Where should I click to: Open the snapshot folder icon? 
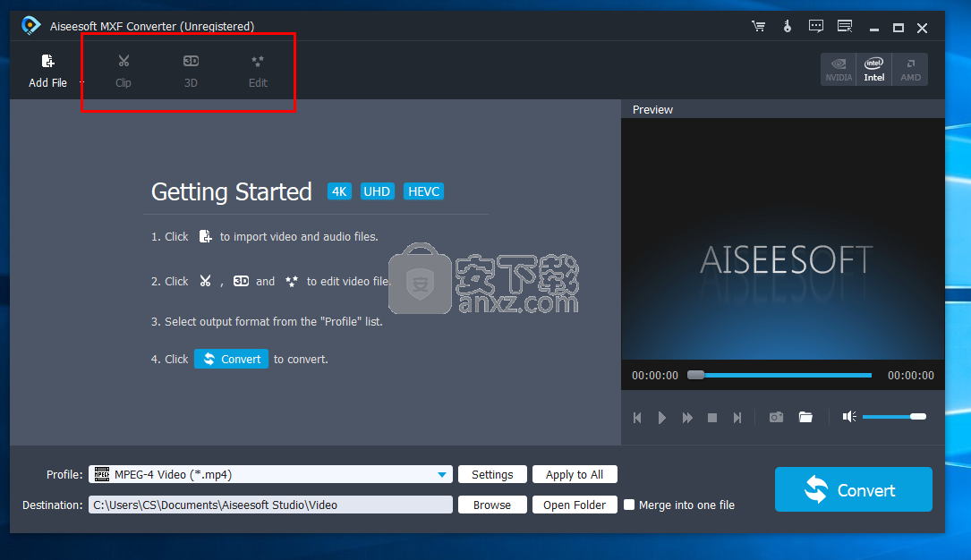pyautogui.click(x=805, y=417)
